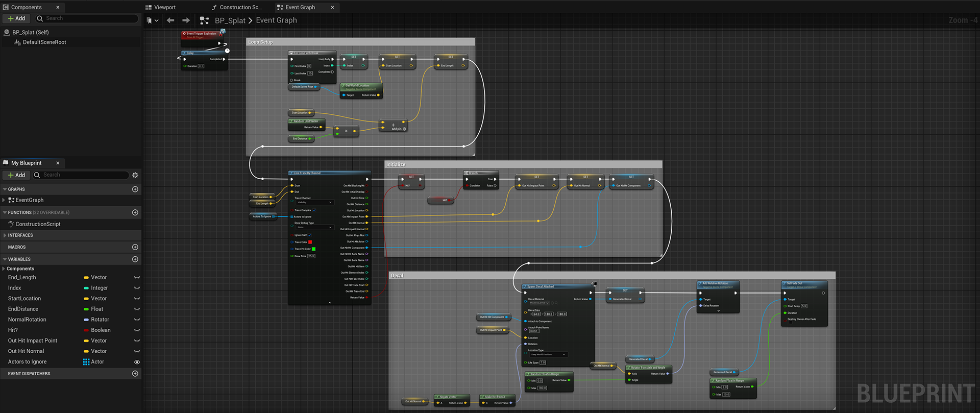Uncheck Trace Complex on Line Trace node
Screen dimensions: 980x413
pos(314,210)
